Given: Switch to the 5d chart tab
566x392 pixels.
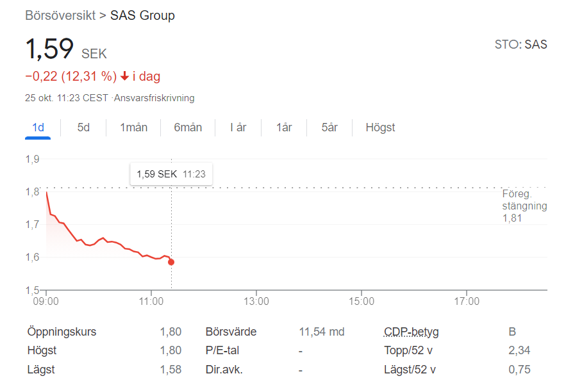Looking at the screenshot, I should coord(83,127).
